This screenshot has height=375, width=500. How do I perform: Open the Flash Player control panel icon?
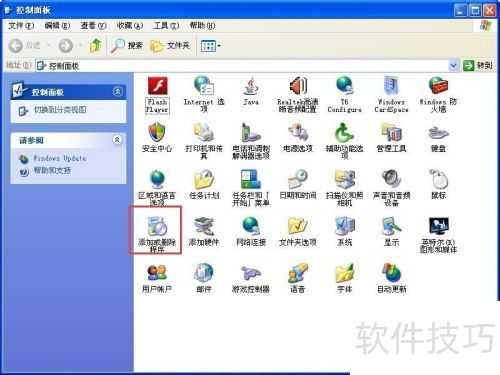(x=157, y=86)
